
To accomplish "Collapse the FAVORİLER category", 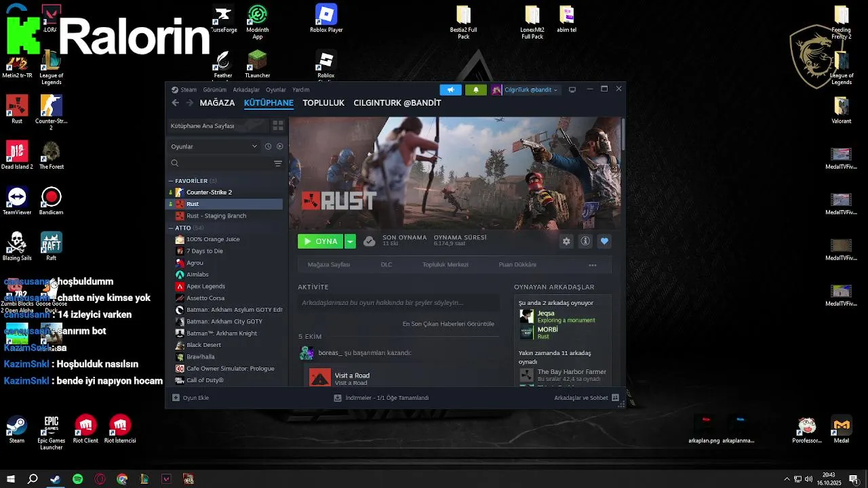I will (171, 181).
